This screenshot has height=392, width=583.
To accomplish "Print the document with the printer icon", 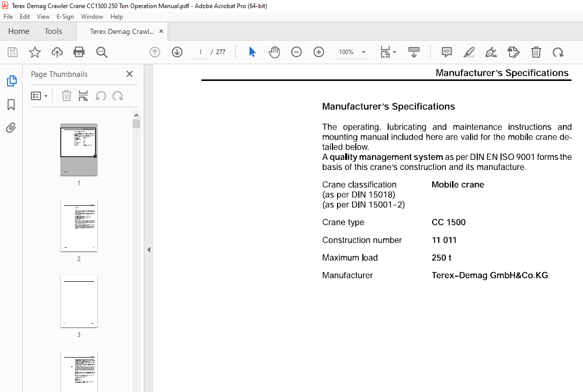I will (x=79, y=52).
